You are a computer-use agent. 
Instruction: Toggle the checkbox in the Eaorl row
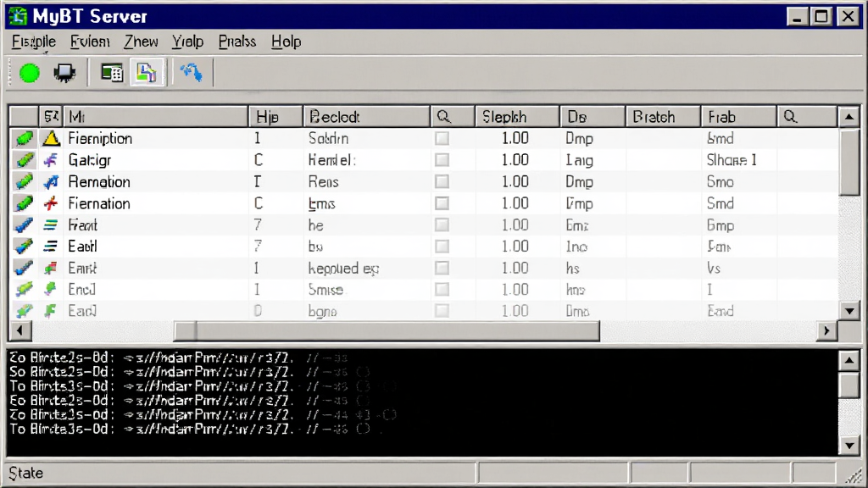coord(442,247)
